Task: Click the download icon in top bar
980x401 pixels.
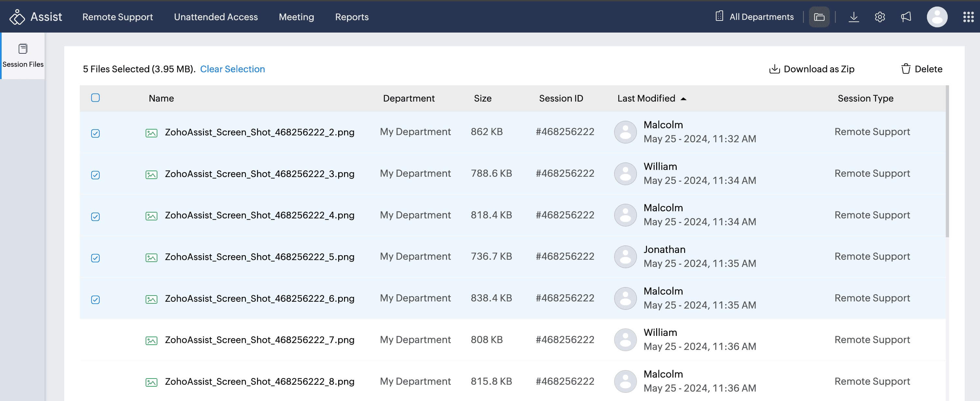Action: (854, 17)
